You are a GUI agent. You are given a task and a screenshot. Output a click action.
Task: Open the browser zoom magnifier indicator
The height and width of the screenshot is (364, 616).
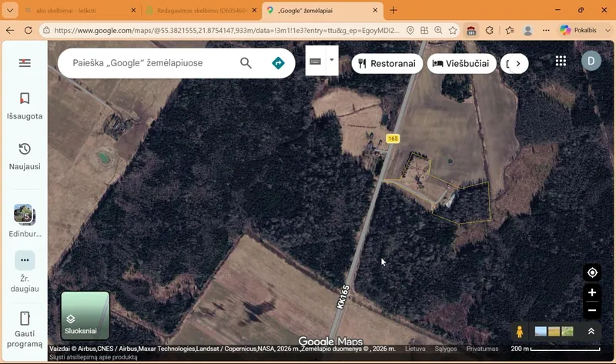pyautogui.click(x=438, y=30)
